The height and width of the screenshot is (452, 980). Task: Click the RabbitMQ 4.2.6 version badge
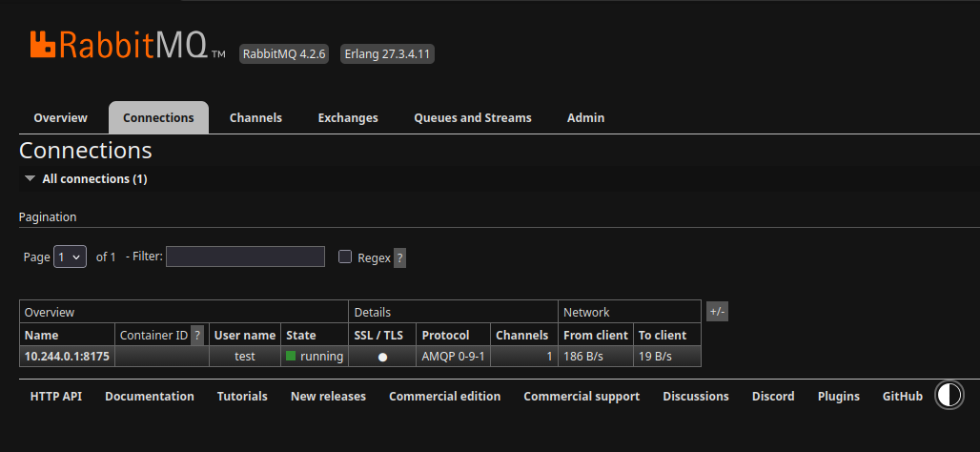pyautogui.click(x=284, y=53)
